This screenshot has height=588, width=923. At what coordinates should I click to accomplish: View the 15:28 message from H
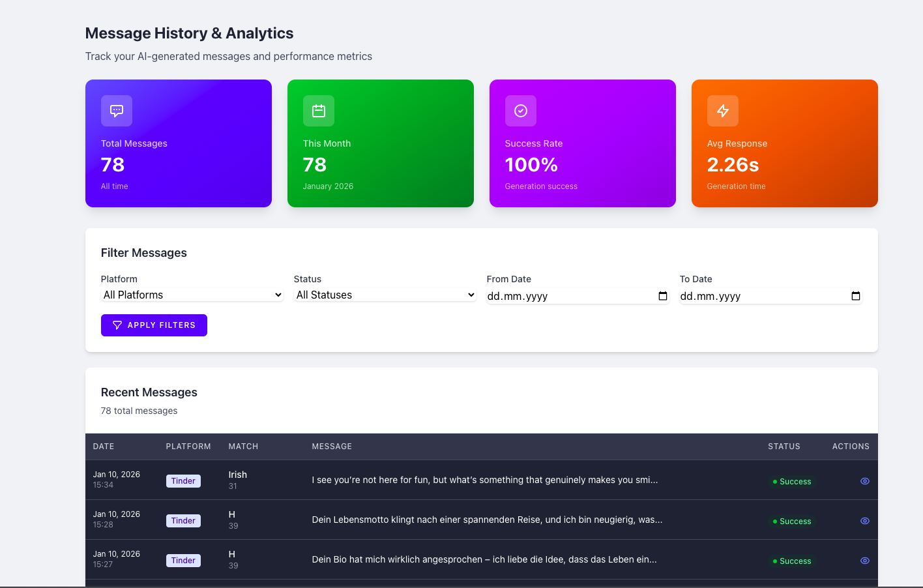[x=864, y=521]
